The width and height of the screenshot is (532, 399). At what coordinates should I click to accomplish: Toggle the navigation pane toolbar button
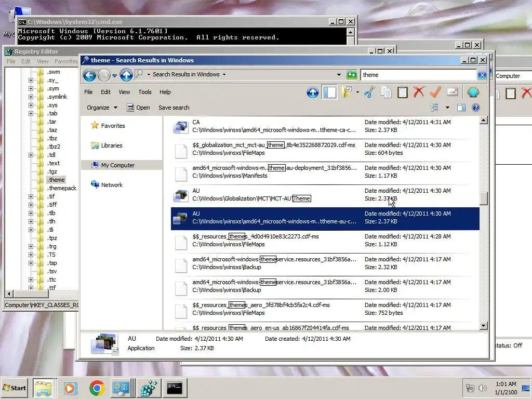[x=329, y=92]
